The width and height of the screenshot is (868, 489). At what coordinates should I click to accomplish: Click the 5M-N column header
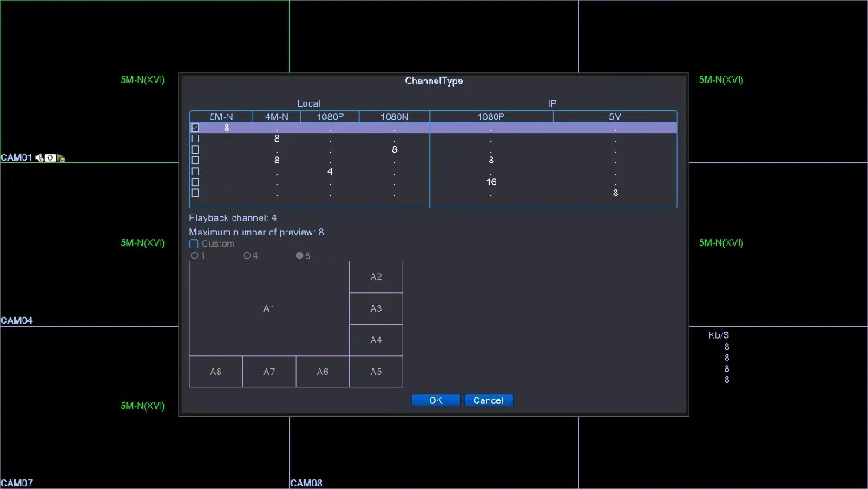click(x=220, y=116)
